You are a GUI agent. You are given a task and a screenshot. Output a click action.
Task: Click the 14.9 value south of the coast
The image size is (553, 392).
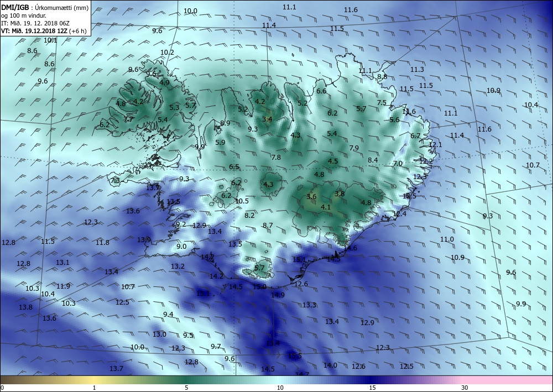pyautogui.click(x=278, y=295)
